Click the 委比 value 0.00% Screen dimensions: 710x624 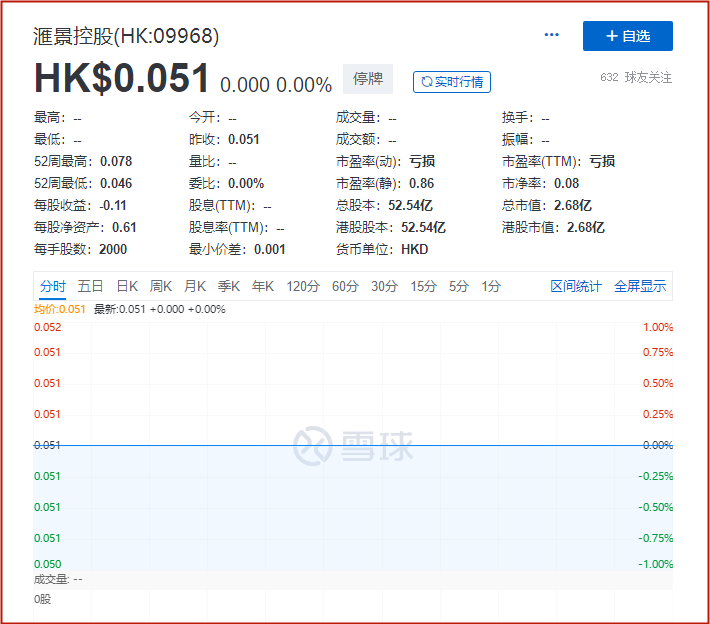(246, 183)
